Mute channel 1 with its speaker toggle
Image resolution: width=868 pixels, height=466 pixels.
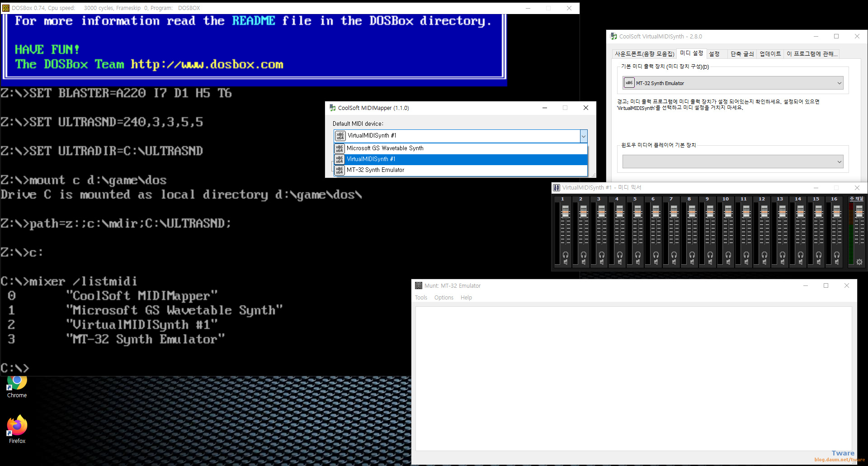pos(566,262)
